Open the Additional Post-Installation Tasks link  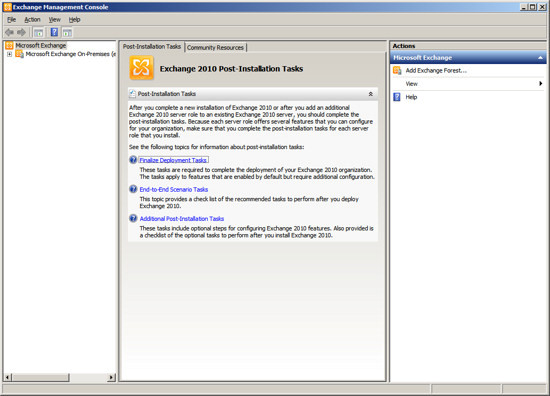coord(182,219)
